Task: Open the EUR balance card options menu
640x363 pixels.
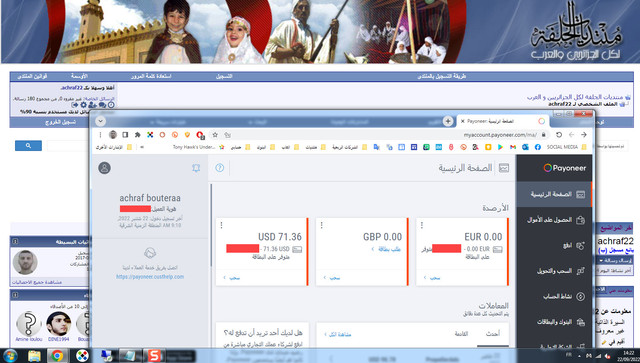Action: pyautogui.click(x=422, y=225)
